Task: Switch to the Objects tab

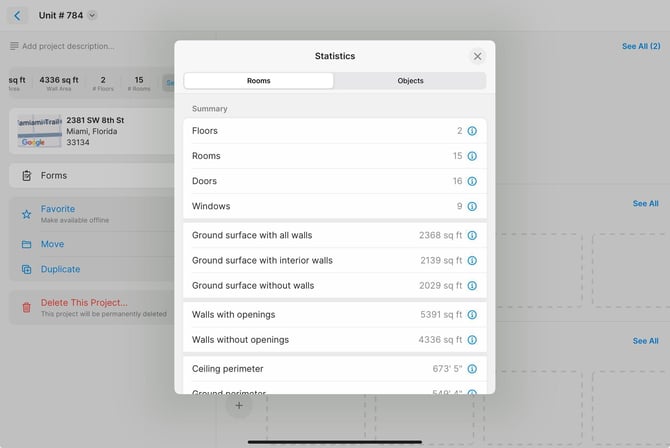Action: pos(410,81)
